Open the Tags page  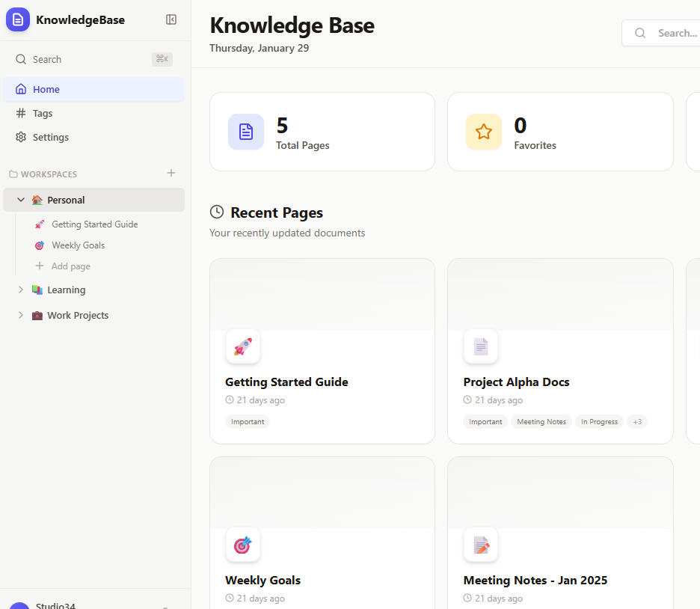[93, 114]
